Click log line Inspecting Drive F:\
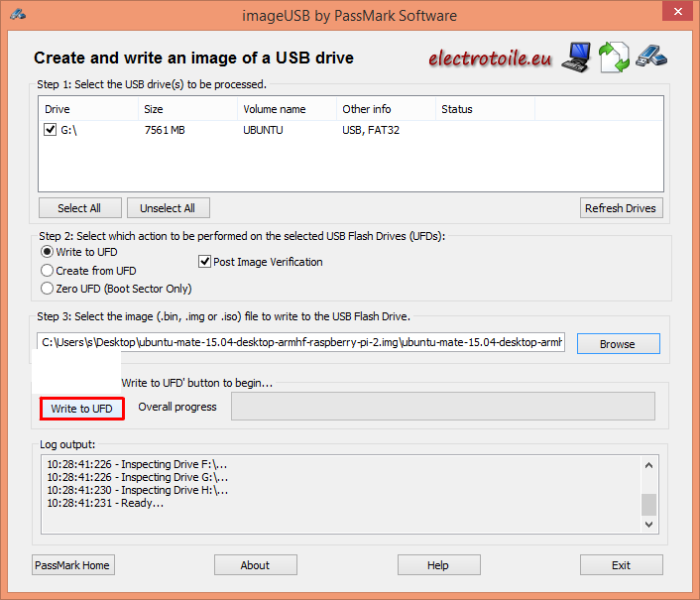700x600 pixels. point(137,464)
